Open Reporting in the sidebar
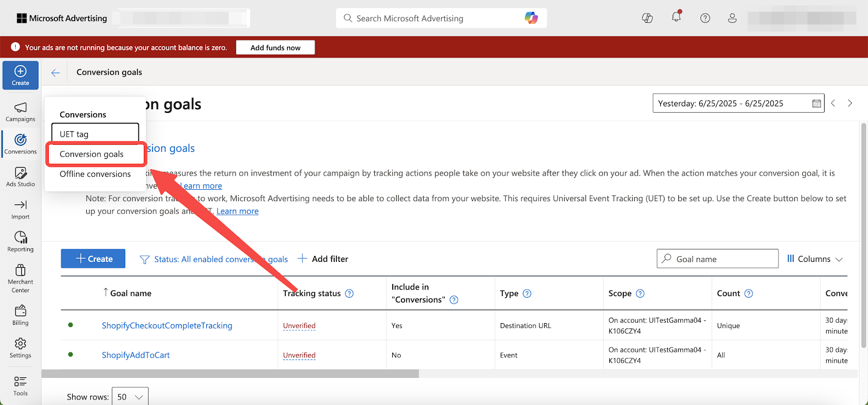The image size is (868, 405). point(21,242)
